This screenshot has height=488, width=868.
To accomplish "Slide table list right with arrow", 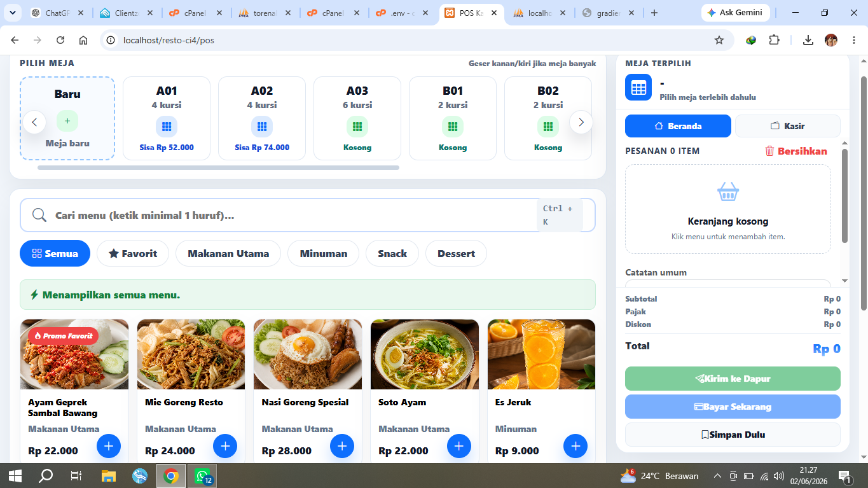I will point(581,122).
